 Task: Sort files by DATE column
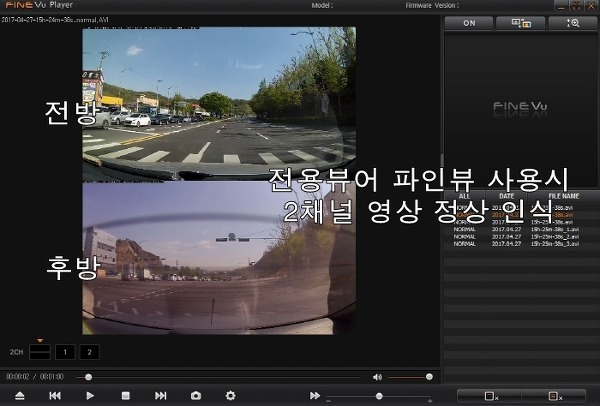pos(507,196)
